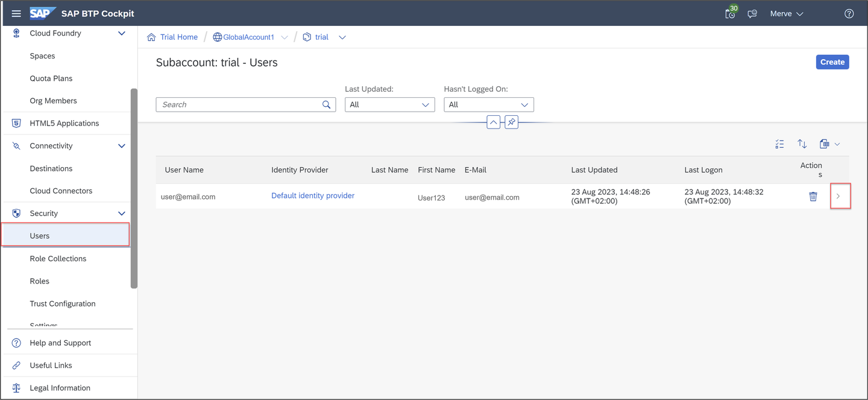The width and height of the screenshot is (868, 400).
Task: Open GlobalAccount1 breadcrumb link
Action: click(248, 37)
